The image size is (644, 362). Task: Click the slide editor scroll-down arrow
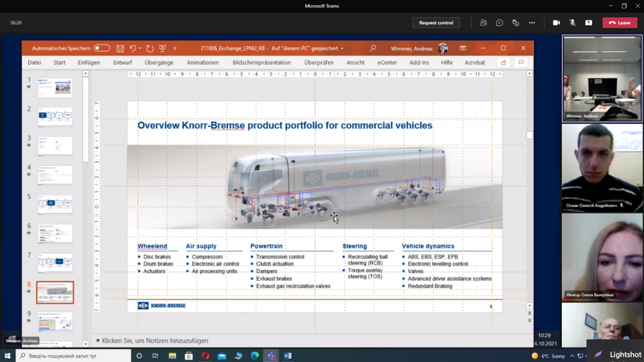click(x=530, y=306)
